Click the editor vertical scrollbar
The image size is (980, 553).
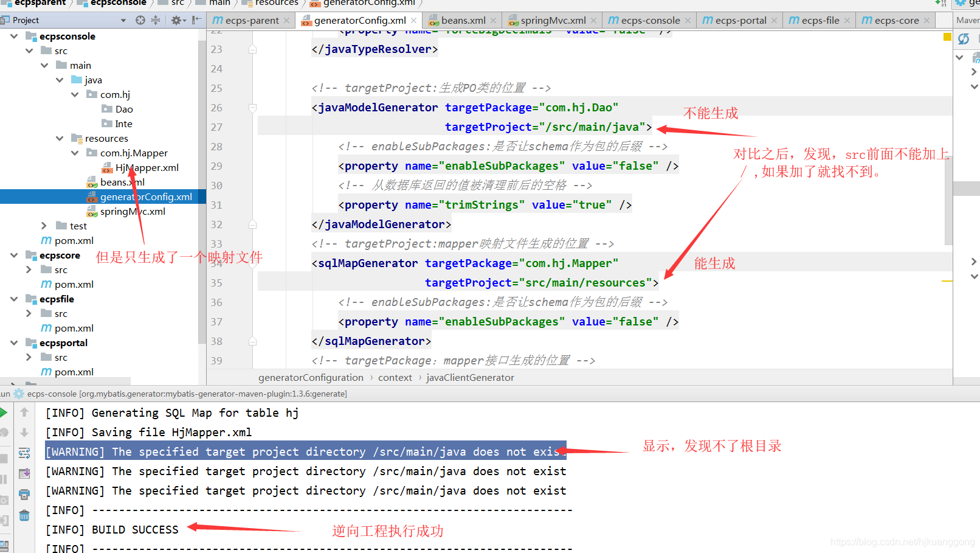(x=948, y=201)
